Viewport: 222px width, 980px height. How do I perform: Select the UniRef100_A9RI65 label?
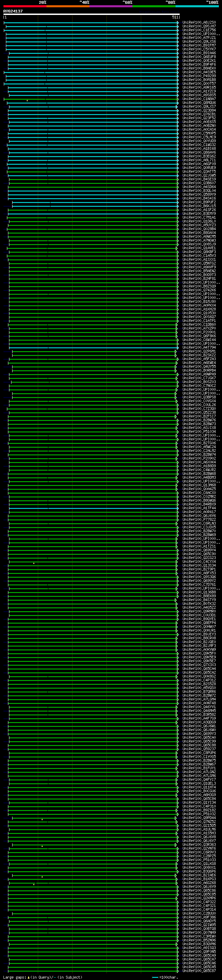(x=199, y=88)
